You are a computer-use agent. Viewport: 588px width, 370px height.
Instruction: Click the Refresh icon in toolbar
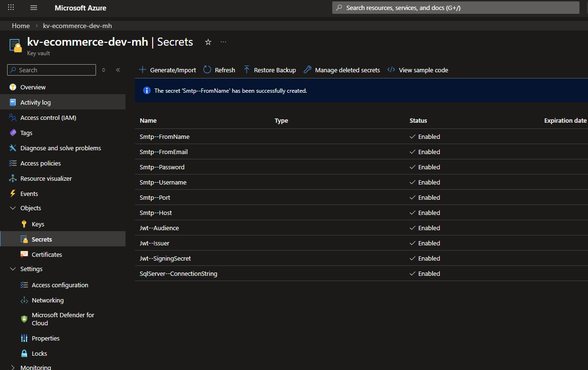tap(207, 70)
